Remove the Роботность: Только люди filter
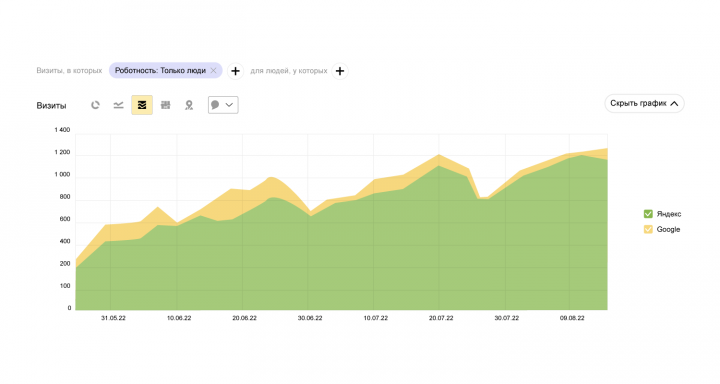The image size is (720, 384). (x=213, y=70)
